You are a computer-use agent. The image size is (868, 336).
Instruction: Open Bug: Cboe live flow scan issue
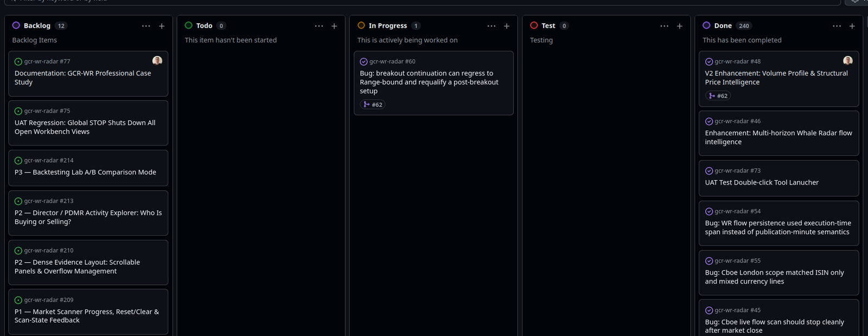pyautogui.click(x=775, y=326)
